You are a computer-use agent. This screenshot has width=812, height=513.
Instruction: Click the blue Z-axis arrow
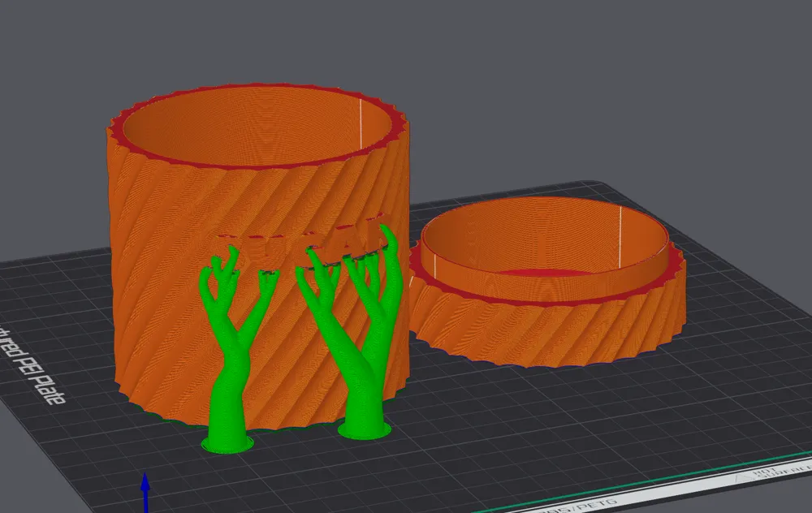pos(145,492)
